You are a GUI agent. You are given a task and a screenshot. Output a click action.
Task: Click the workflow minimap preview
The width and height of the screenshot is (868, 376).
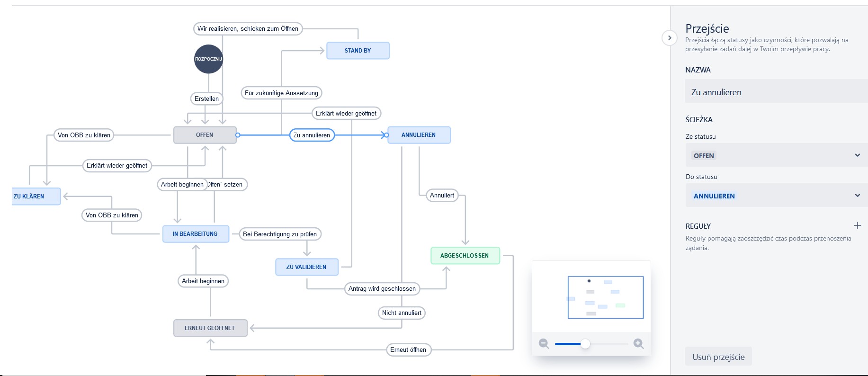606,297
